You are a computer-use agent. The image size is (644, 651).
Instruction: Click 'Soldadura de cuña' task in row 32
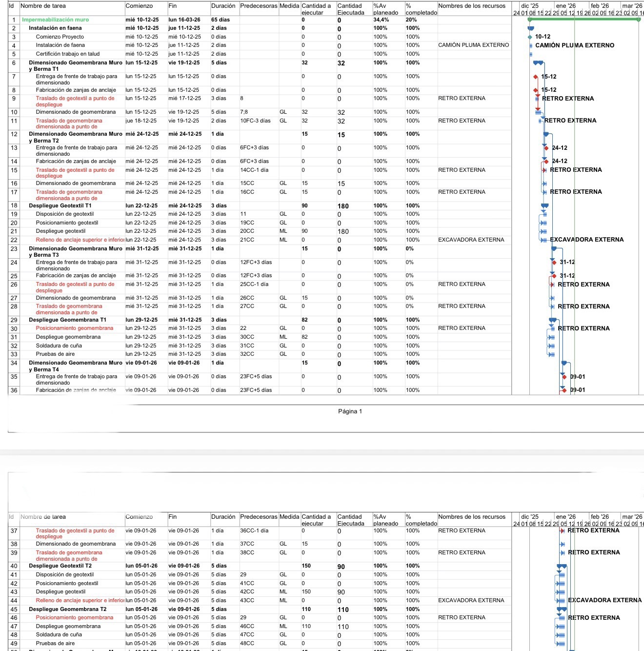click(x=59, y=346)
